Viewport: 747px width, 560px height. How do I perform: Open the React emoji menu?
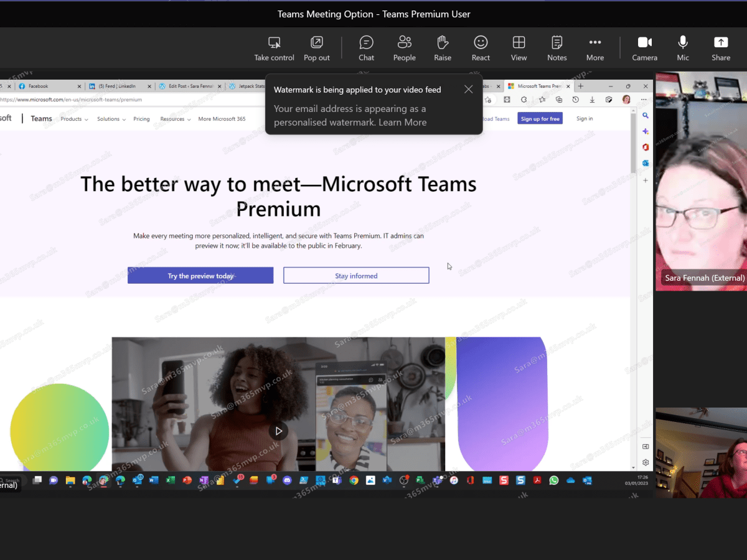pyautogui.click(x=481, y=44)
